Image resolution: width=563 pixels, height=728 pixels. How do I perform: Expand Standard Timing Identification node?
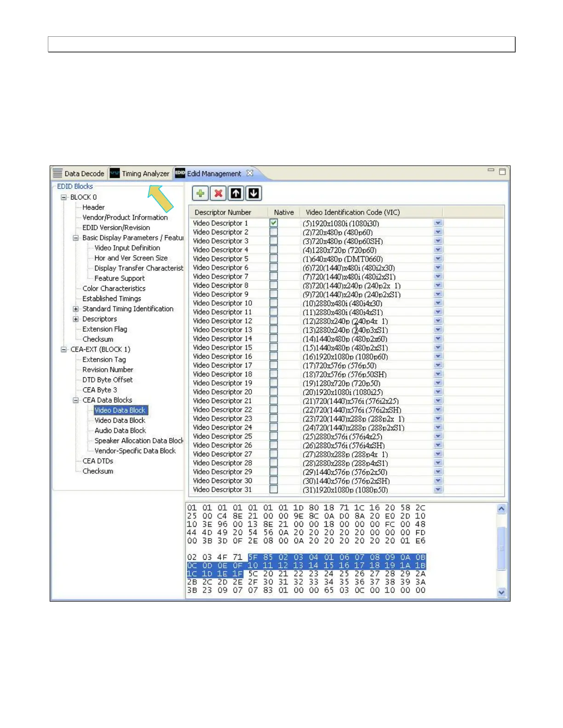[76, 309]
